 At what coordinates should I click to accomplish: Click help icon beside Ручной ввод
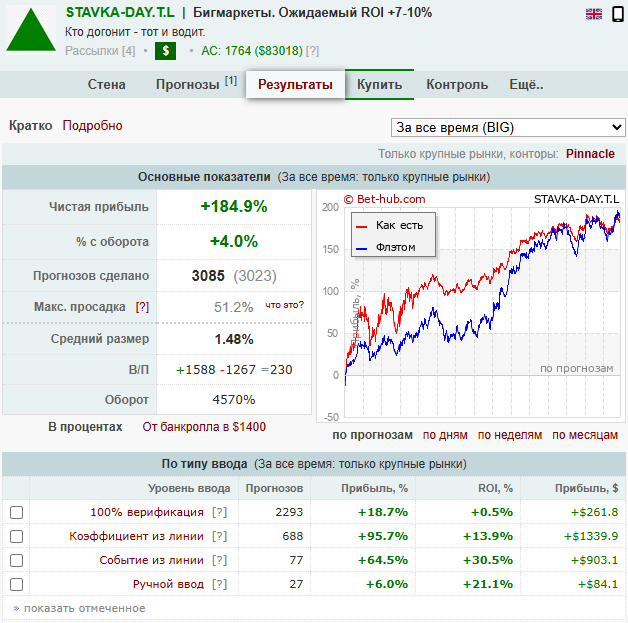(219, 584)
